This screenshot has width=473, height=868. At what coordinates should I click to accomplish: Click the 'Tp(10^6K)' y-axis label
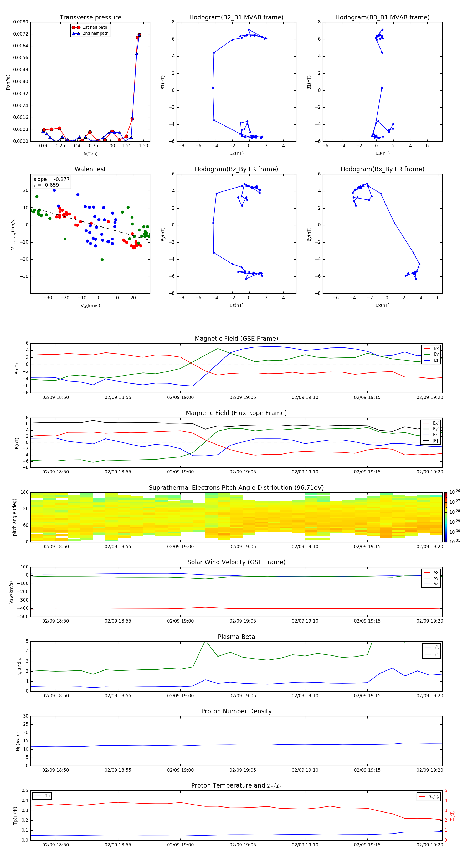[15, 815]
